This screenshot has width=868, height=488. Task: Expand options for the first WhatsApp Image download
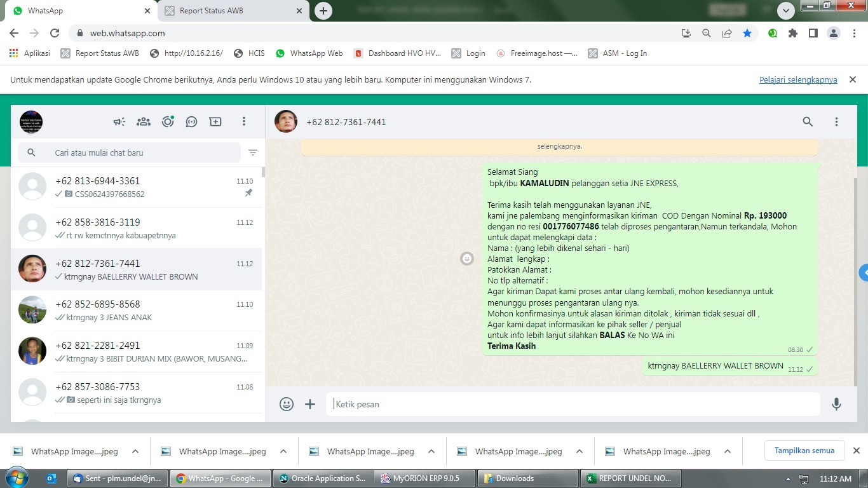click(x=135, y=452)
